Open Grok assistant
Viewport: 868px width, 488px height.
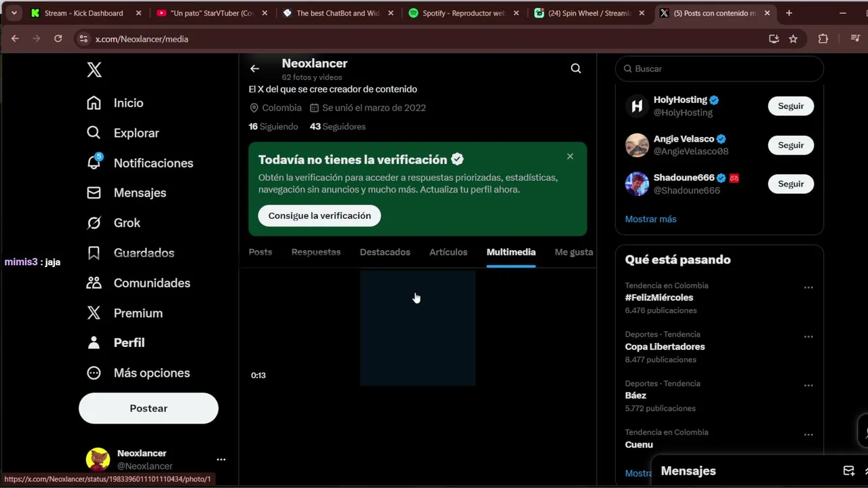coord(113,222)
